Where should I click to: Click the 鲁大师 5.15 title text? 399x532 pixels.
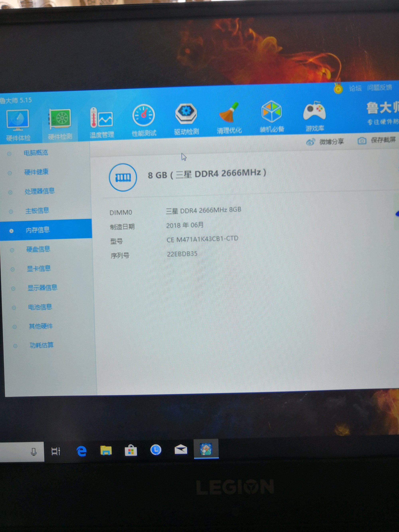coord(16,100)
